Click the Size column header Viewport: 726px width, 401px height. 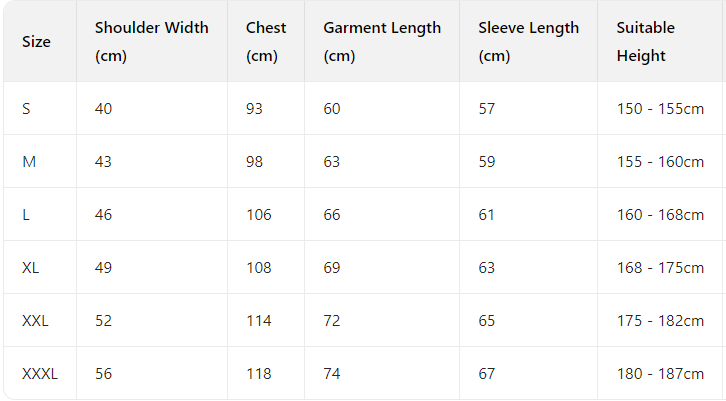pyautogui.click(x=36, y=42)
